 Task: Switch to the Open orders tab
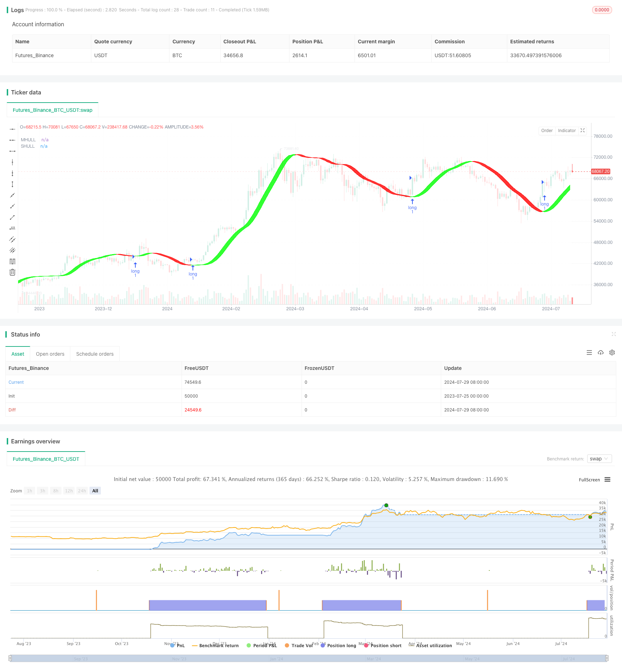[x=50, y=354]
